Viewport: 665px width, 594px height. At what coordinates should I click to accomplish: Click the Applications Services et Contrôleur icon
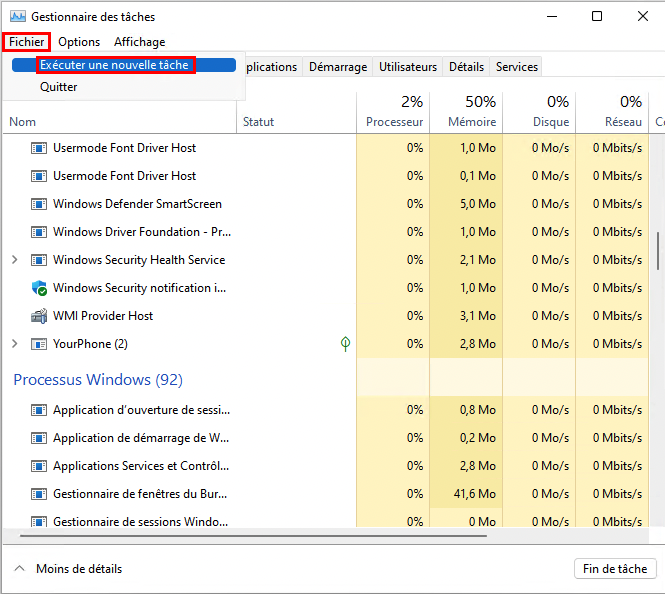point(39,466)
